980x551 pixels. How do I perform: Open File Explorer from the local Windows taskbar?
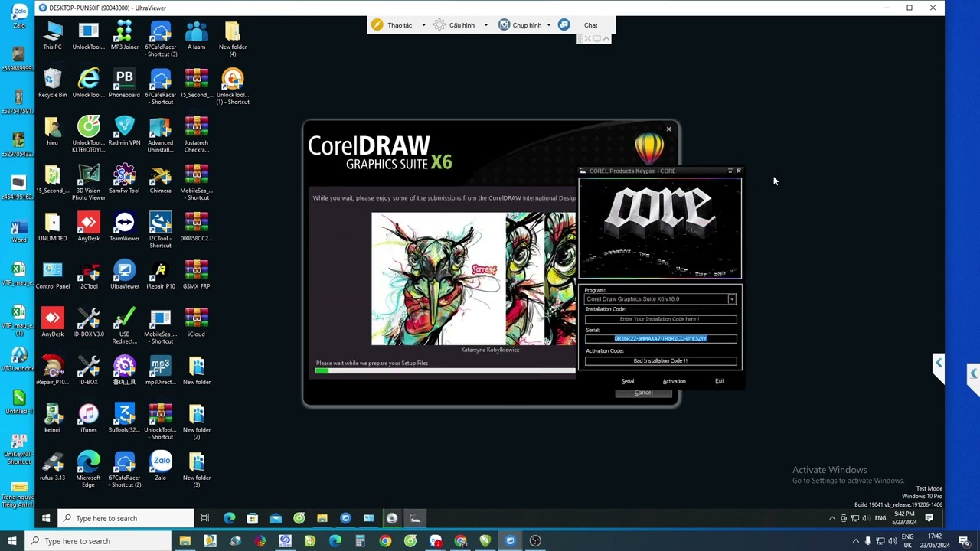[x=185, y=541]
